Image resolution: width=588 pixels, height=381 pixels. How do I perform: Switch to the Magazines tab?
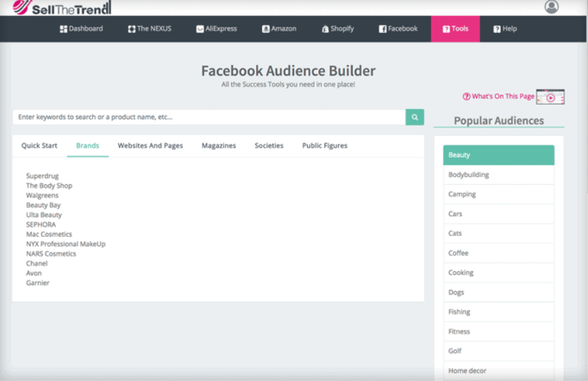click(219, 146)
